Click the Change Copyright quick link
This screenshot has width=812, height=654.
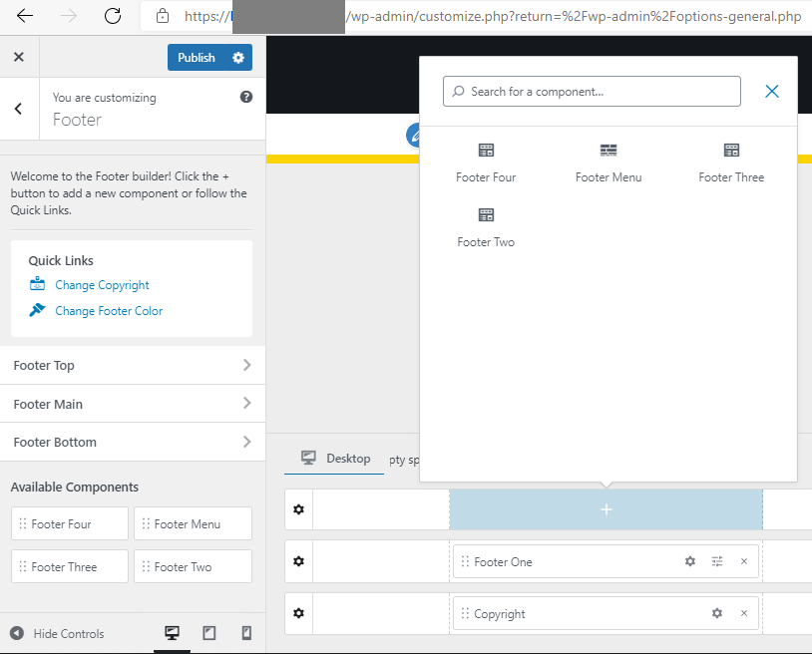(x=102, y=285)
